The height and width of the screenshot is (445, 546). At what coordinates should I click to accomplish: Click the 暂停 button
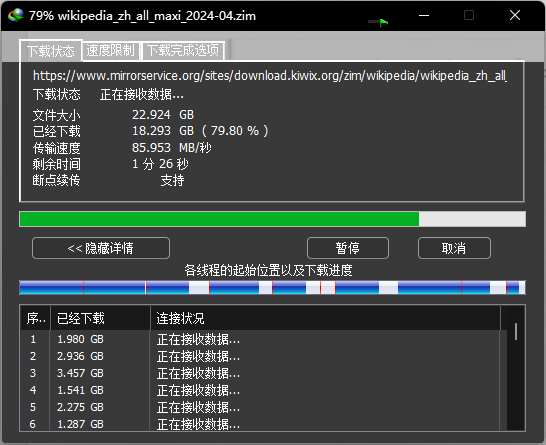tap(348, 248)
